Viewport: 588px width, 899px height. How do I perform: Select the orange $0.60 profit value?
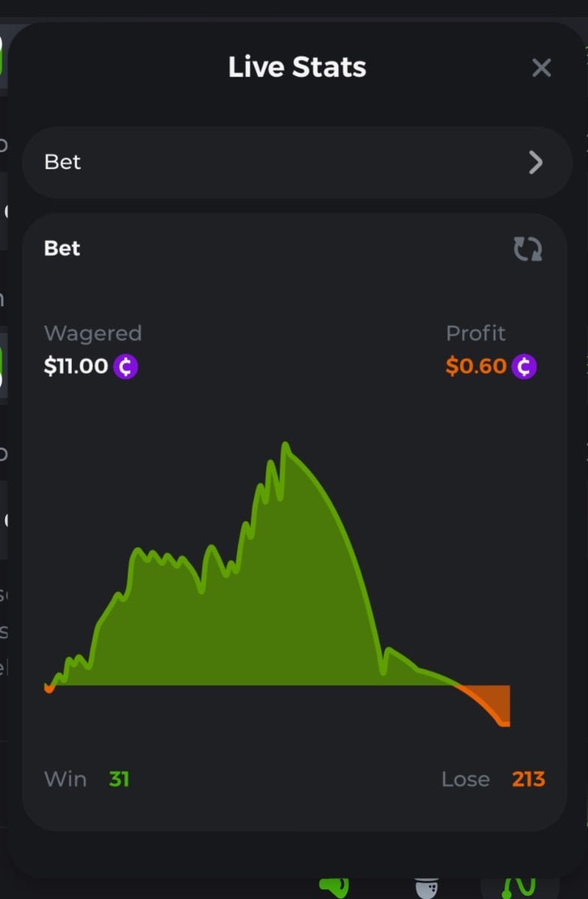[x=476, y=366]
